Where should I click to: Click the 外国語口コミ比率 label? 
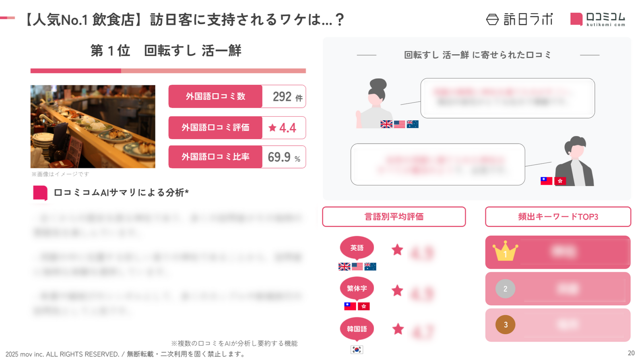(215, 157)
